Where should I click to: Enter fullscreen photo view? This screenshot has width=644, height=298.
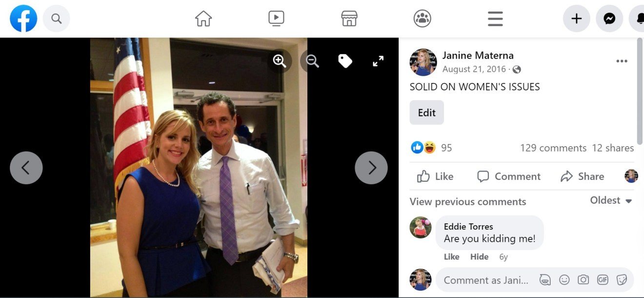pos(378,61)
